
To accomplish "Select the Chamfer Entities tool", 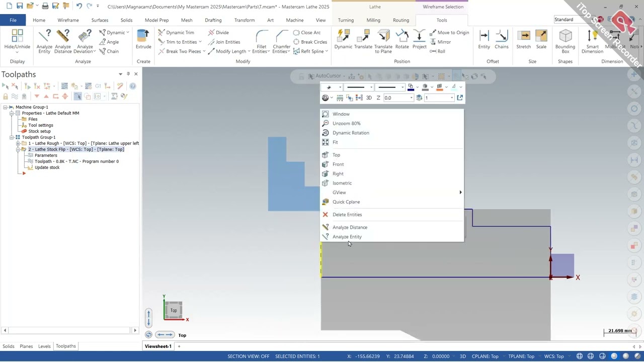I will [282, 41].
